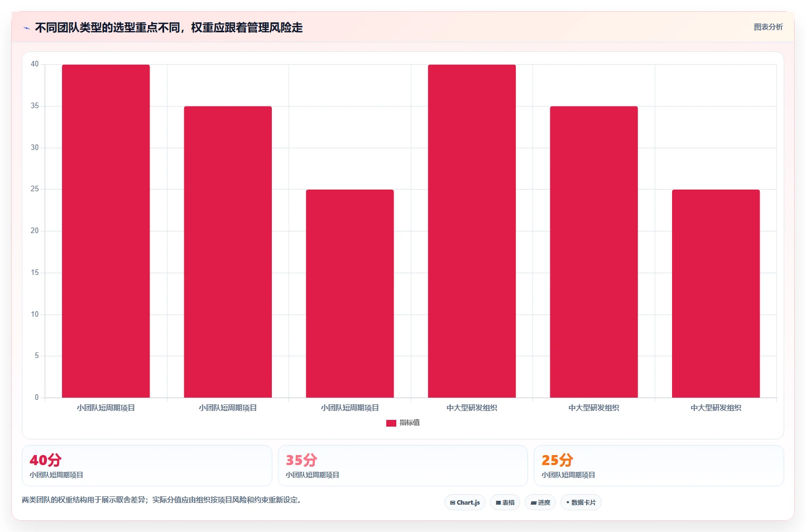Viewport: 806px width, 532px height.
Task: Select the 25分 stat card
Action: [x=659, y=466]
